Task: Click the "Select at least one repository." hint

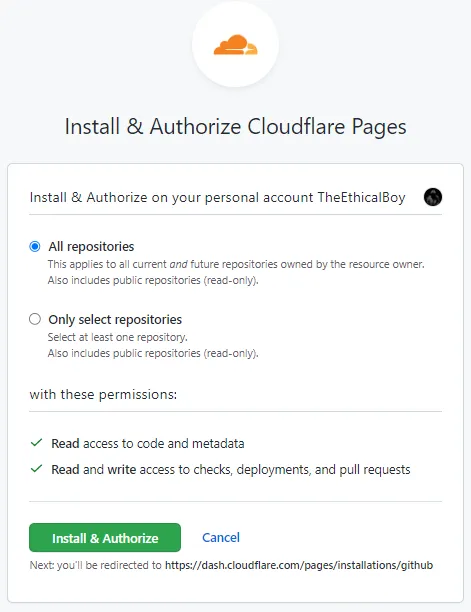Action: pos(117,337)
